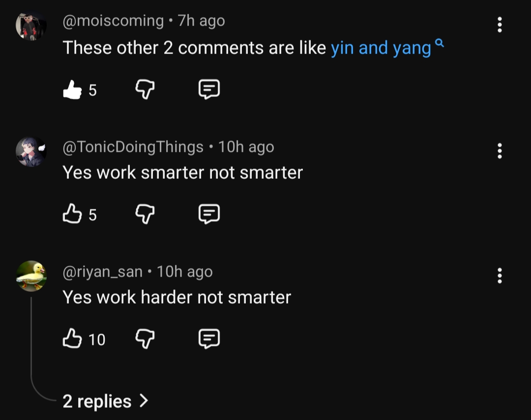Open @moiscoming's channel from username
The width and height of the screenshot is (531, 420).
pos(113,21)
